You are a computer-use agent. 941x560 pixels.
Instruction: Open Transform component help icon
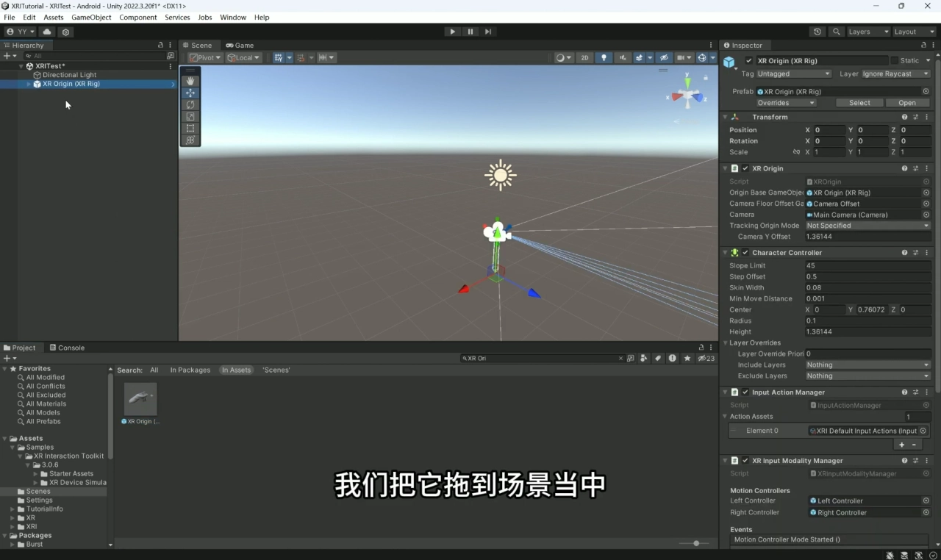905,117
